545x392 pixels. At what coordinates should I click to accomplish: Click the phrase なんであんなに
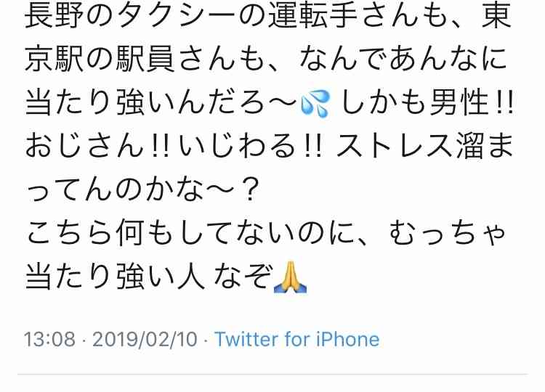(403, 59)
